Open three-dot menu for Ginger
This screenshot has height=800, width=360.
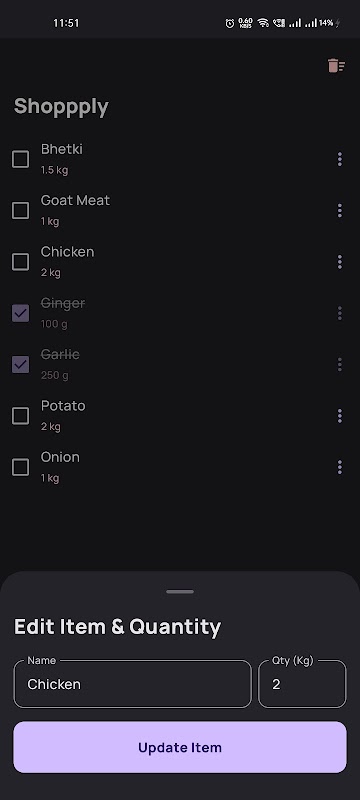(x=340, y=313)
